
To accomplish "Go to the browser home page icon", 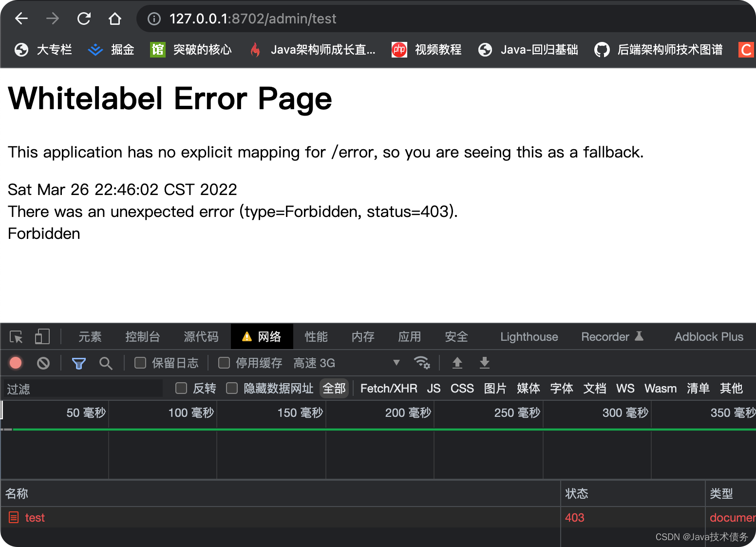I will click(115, 19).
